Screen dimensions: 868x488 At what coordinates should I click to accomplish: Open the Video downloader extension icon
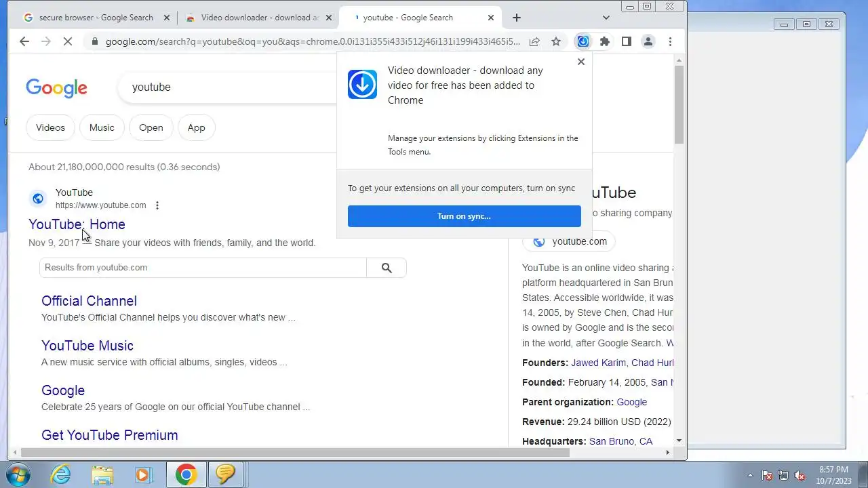[583, 41]
